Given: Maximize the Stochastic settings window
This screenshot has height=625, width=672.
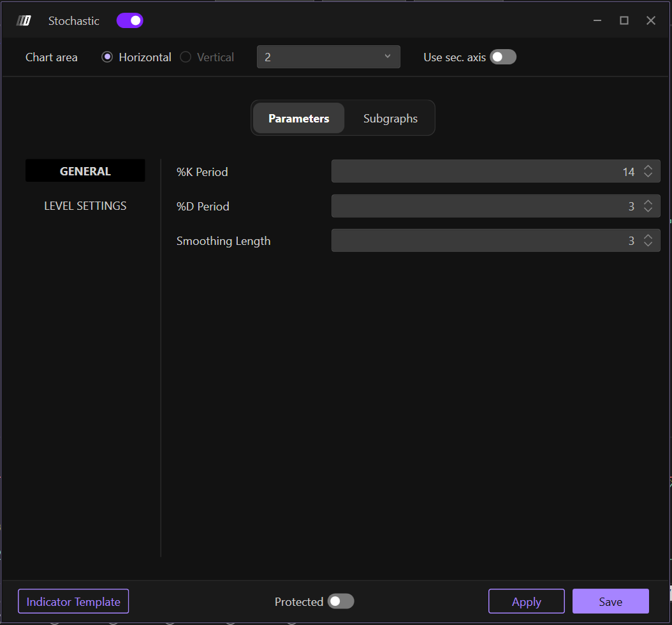Looking at the screenshot, I should tap(624, 21).
